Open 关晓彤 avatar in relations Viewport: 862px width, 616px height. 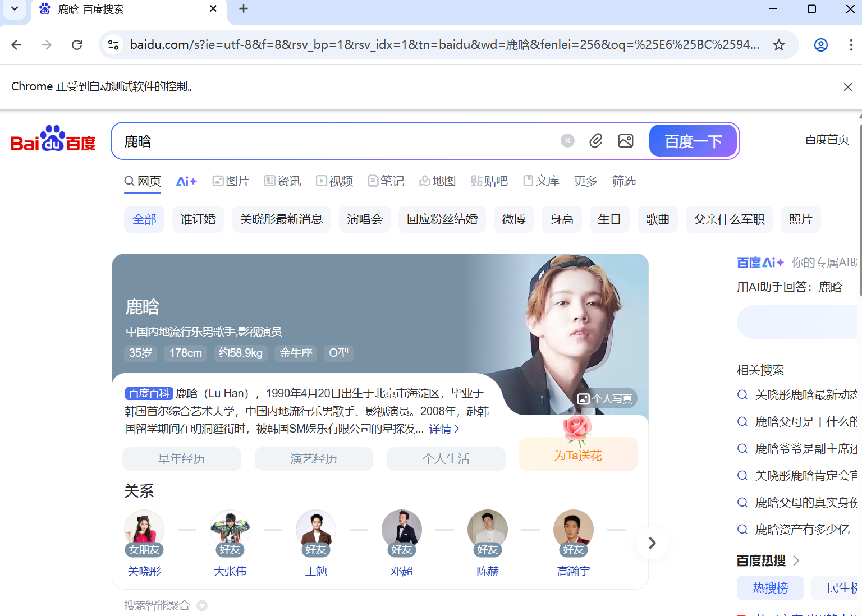pos(144,530)
